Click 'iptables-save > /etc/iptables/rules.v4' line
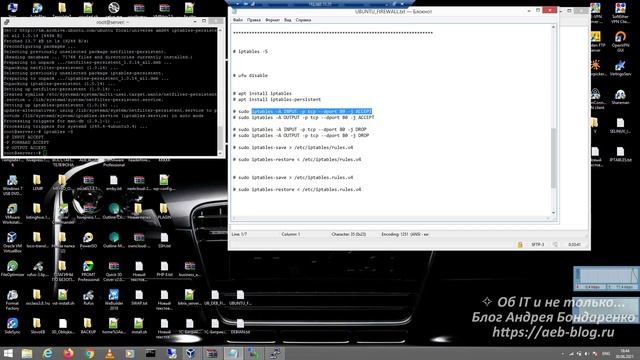The image size is (640, 360). click(293, 147)
